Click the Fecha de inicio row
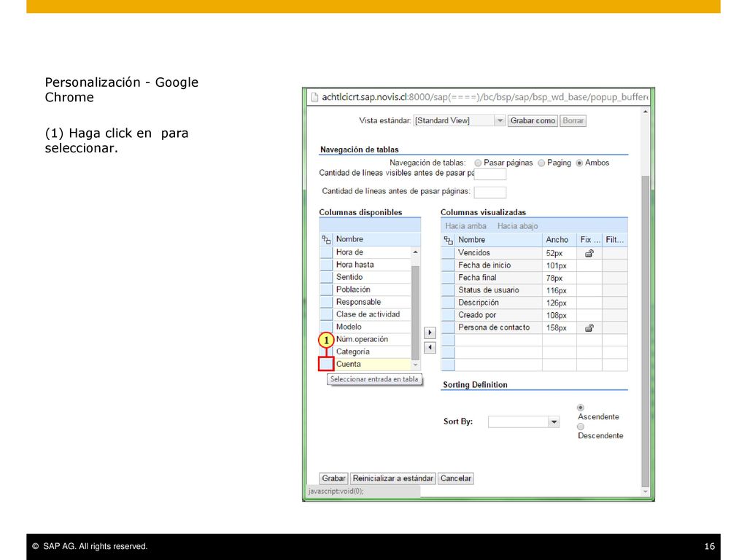The image size is (747, 560). coord(535,265)
